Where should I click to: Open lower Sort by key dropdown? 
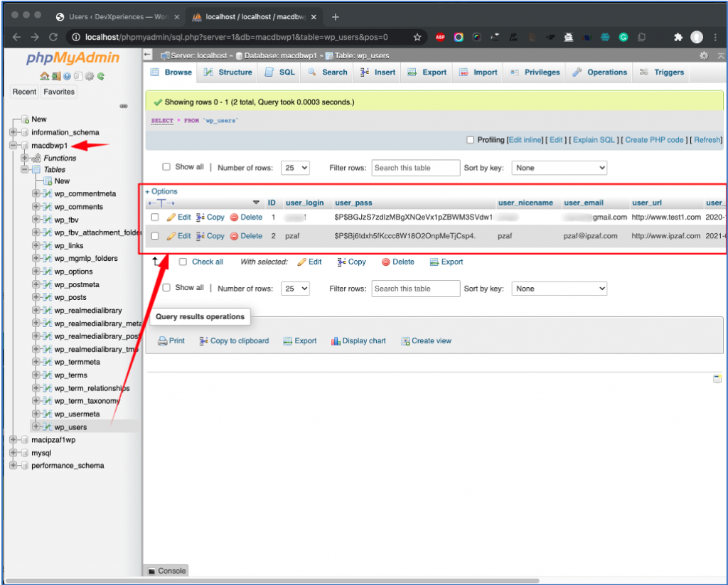click(559, 289)
